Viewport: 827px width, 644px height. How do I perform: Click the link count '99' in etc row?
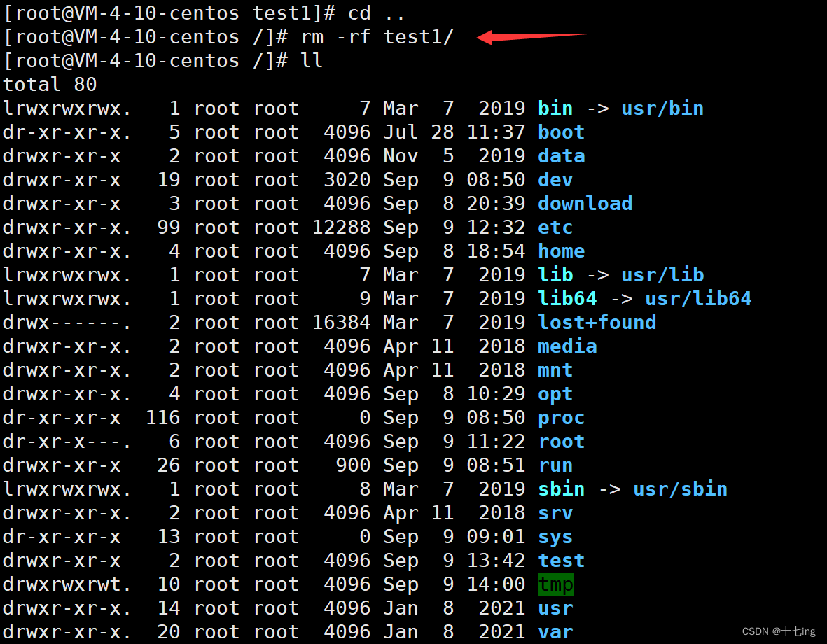(169, 227)
